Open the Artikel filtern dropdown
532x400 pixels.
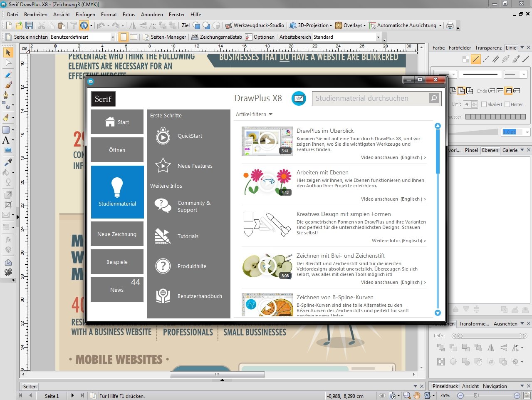click(x=254, y=114)
